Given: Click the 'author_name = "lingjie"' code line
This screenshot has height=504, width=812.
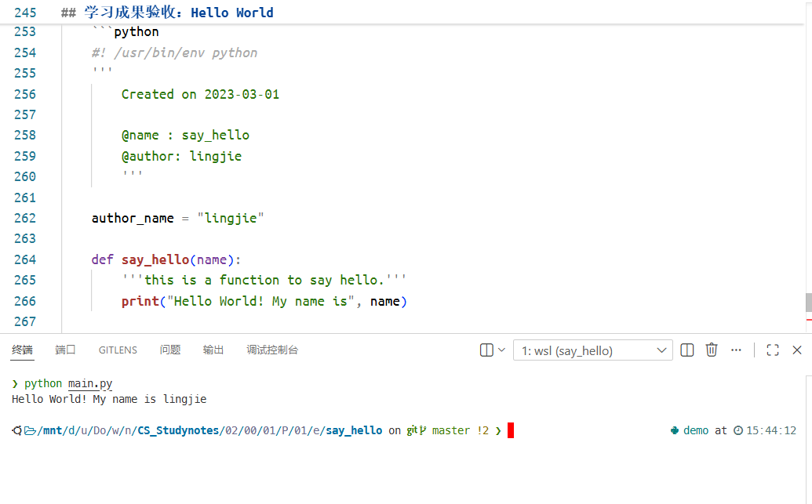Looking at the screenshot, I should pos(177,219).
